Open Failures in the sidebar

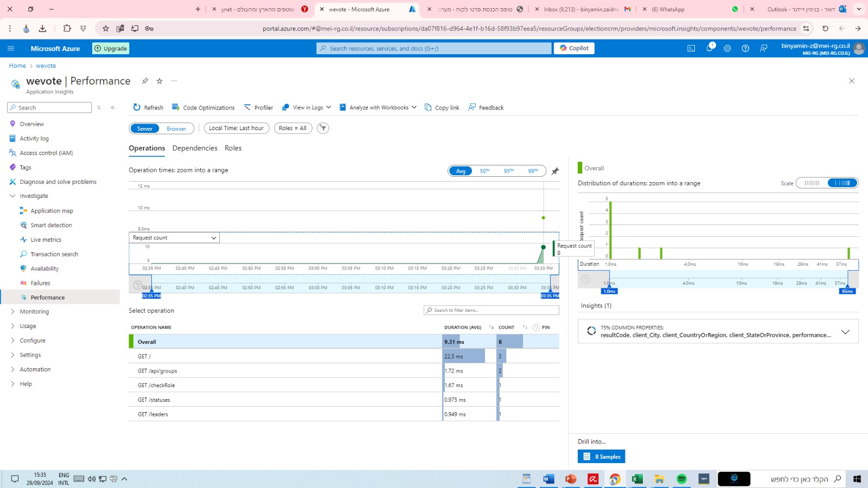point(40,283)
